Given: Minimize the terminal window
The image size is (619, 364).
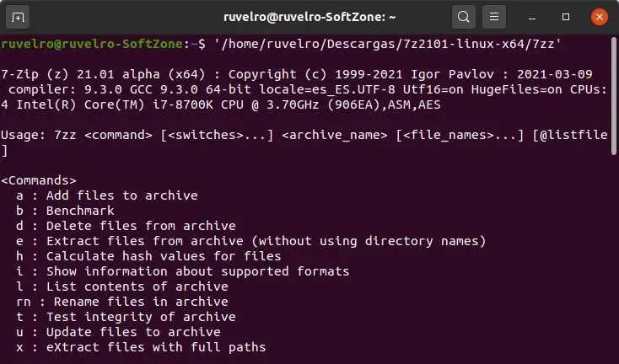Looking at the screenshot, I should coord(532,18).
